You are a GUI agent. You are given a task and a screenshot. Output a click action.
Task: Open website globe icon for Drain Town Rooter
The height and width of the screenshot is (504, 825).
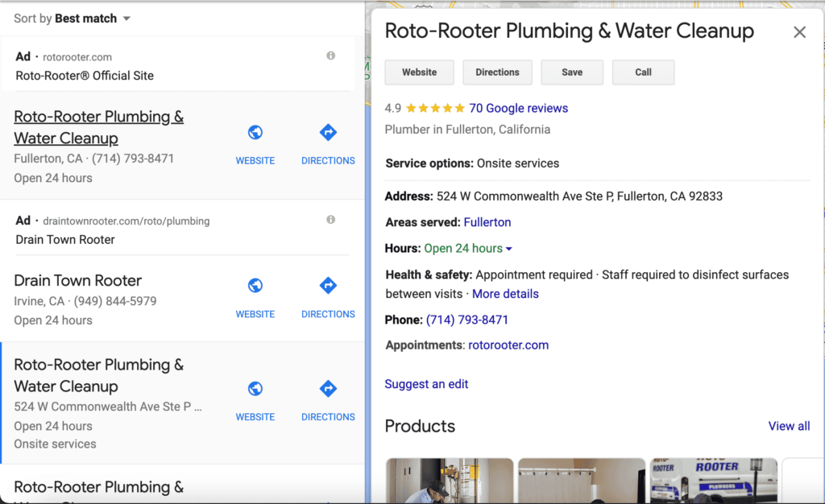click(255, 285)
